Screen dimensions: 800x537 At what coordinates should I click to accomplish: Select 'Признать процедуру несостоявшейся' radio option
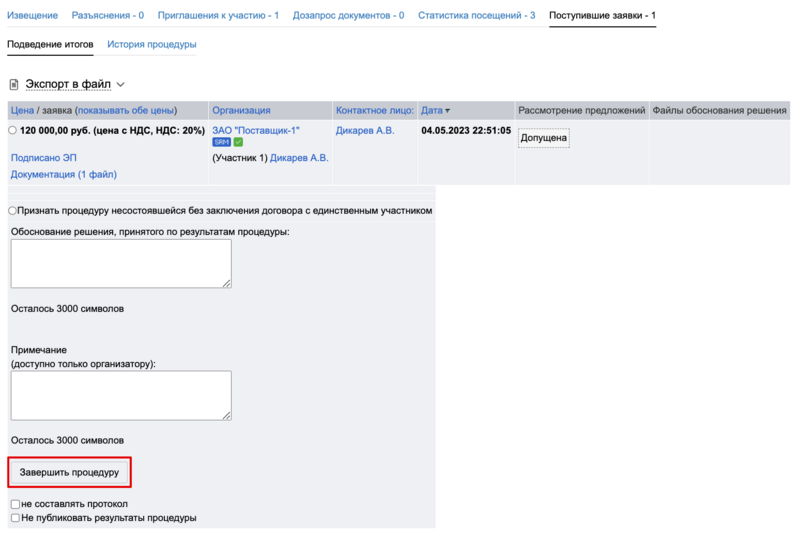coord(13,211)
